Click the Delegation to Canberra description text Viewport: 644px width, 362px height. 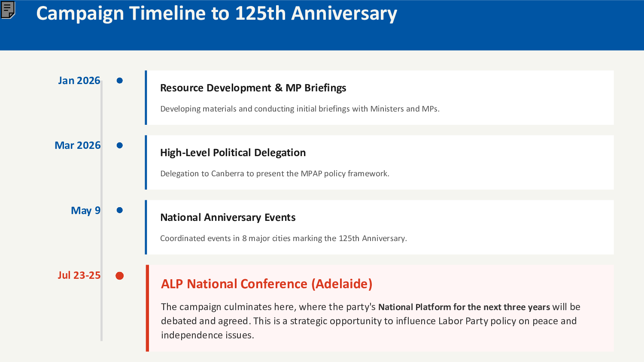pos(275,174)
